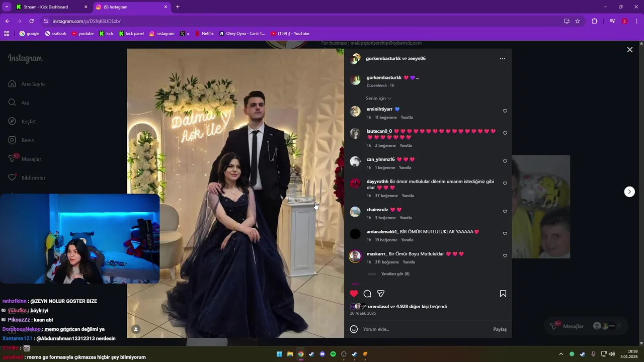Share the post via the paper plane icon
Screen dimensions: 644x362
click(381, 294)
